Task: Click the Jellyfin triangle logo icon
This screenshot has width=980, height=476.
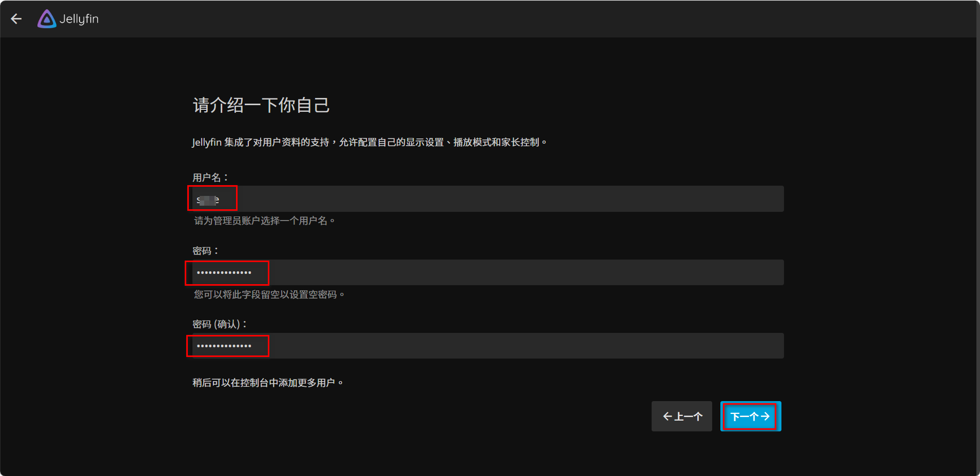Action: point(47,19)
